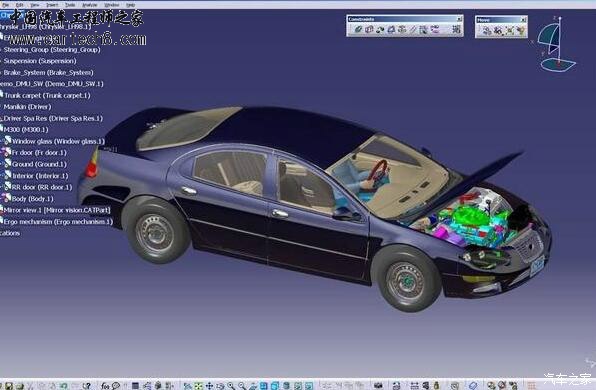Expand the Fr door tree node
596x390 pixels.
2,152
